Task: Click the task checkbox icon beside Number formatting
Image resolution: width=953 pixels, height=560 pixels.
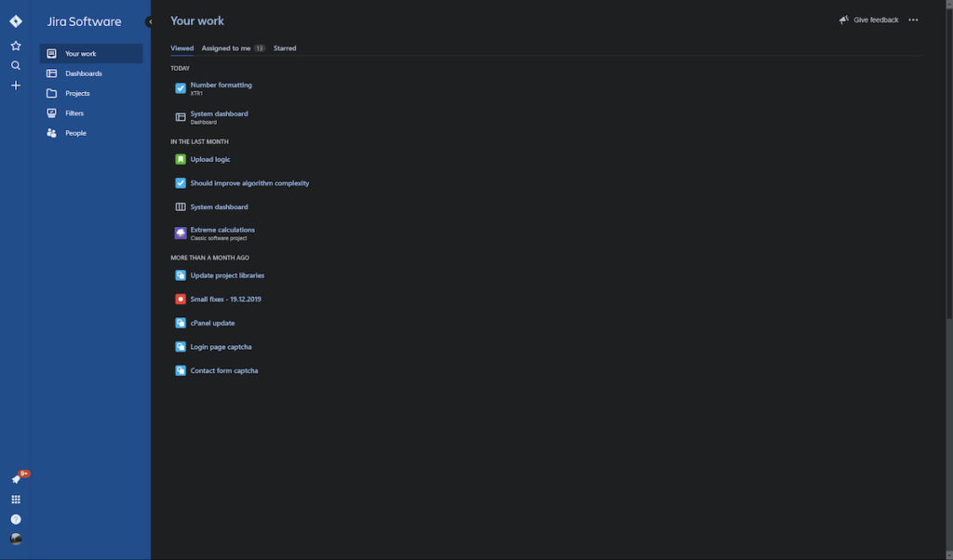Action: (180, 88)
